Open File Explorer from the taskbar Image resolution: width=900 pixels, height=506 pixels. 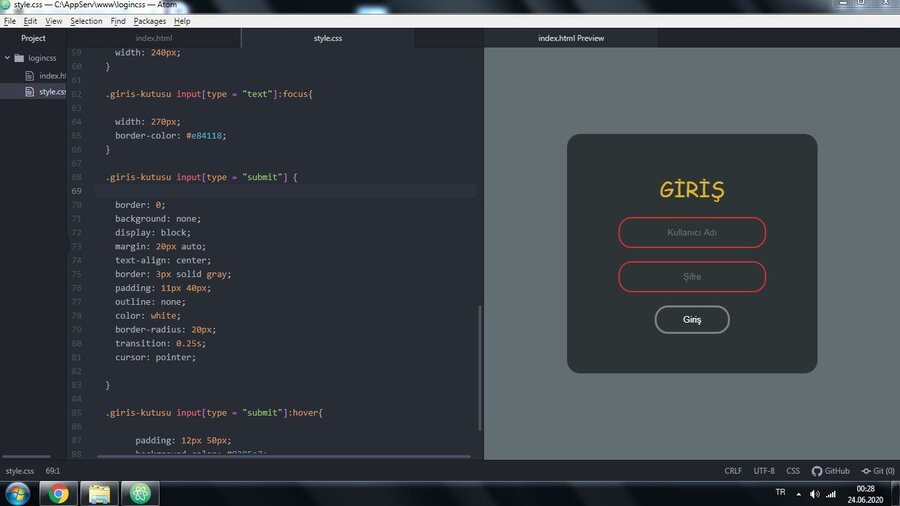pyautogui.click(x=99, y=493)
